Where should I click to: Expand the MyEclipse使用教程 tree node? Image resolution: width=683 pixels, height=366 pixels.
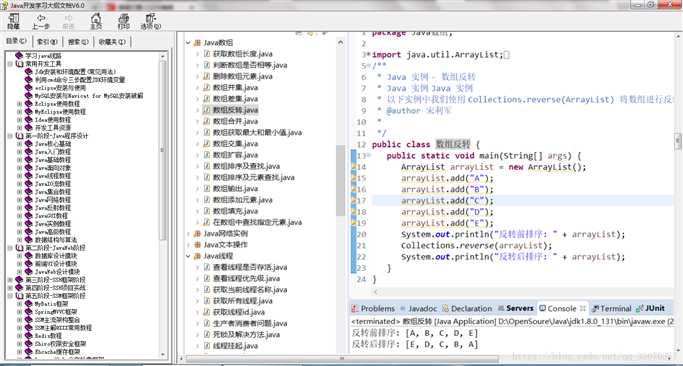pos(19,112)
